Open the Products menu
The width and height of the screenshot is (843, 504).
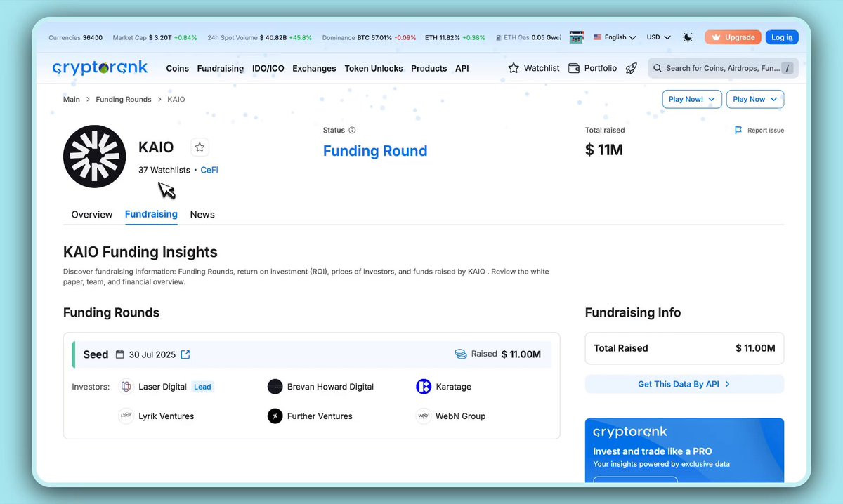[x=429, y=68]
